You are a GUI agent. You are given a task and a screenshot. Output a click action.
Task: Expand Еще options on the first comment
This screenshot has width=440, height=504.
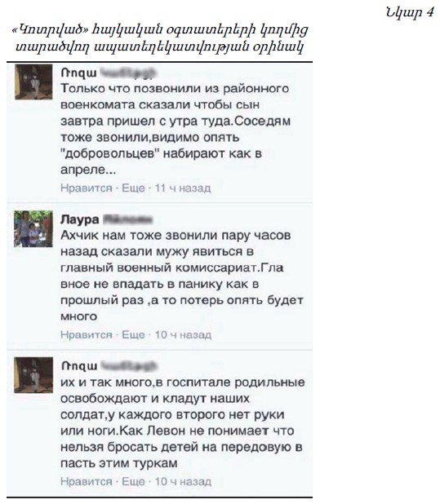click(133, 188)
